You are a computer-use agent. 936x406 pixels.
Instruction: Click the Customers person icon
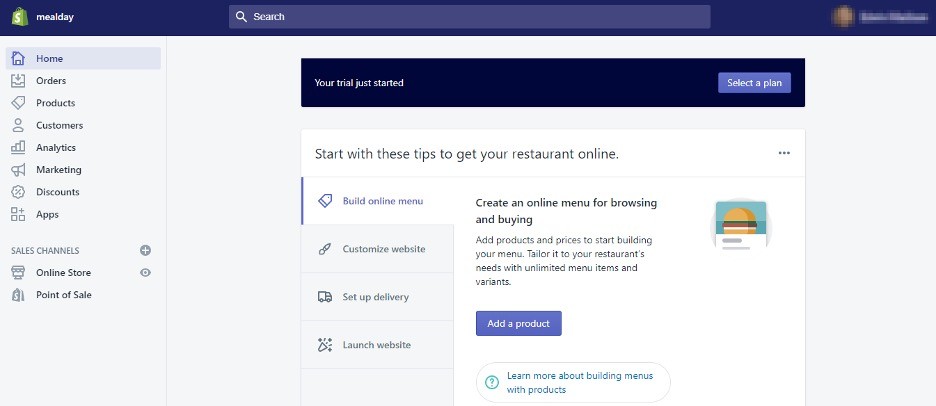tap(19, 125)
